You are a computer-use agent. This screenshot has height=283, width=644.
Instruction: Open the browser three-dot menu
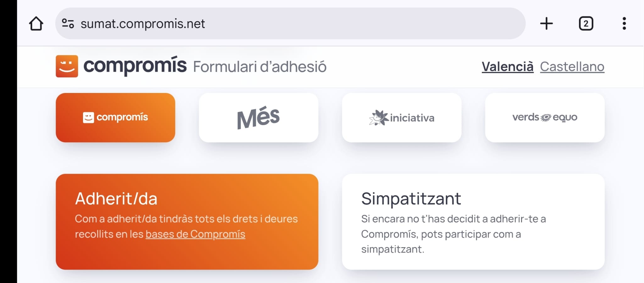[624, 24]
